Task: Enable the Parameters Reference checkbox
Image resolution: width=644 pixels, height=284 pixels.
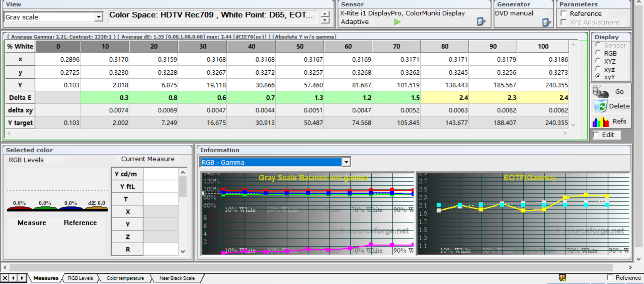Action: (x=563, y=14)
